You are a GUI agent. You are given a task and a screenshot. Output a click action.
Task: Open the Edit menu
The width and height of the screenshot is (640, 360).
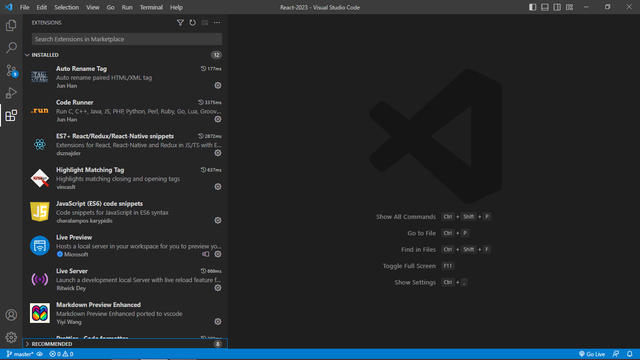point(42,7)
